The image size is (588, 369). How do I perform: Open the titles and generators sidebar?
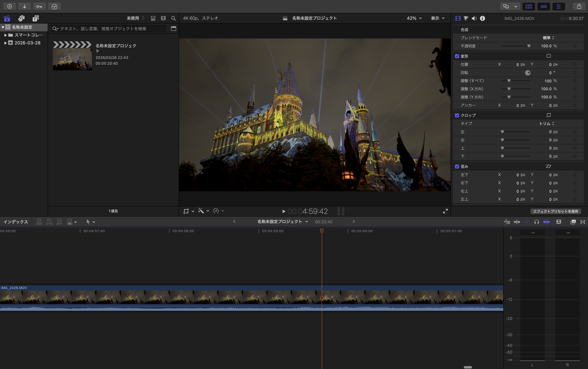click(x=36, y=18)
